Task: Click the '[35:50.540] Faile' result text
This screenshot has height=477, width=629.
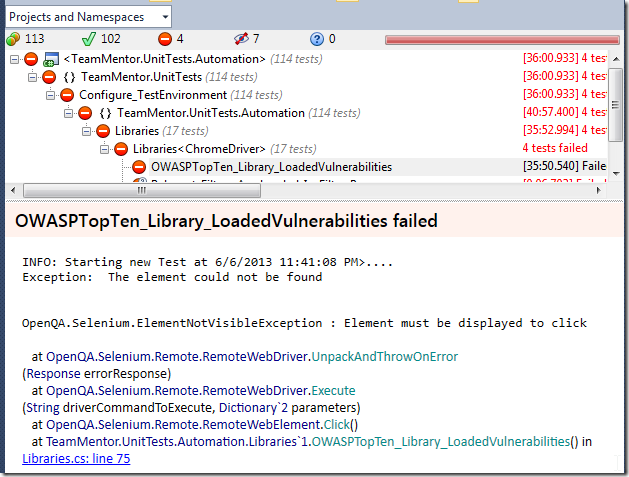Action: tap(564, 166)
